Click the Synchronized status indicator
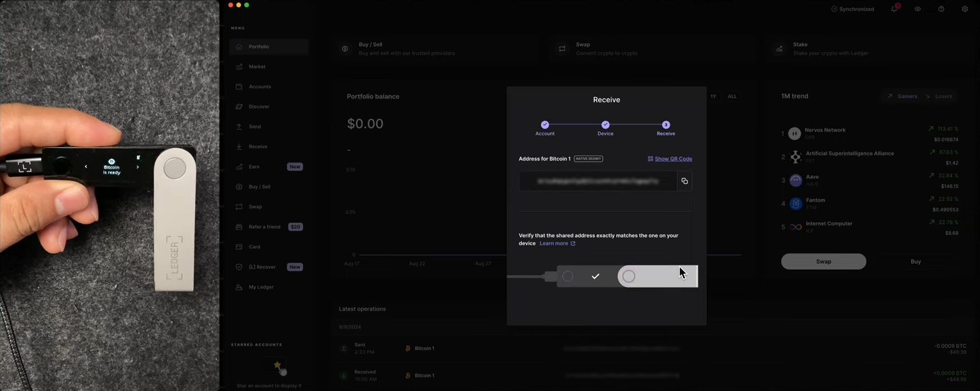980x391 pixels. pyautogui.click(x=852, y=9)
